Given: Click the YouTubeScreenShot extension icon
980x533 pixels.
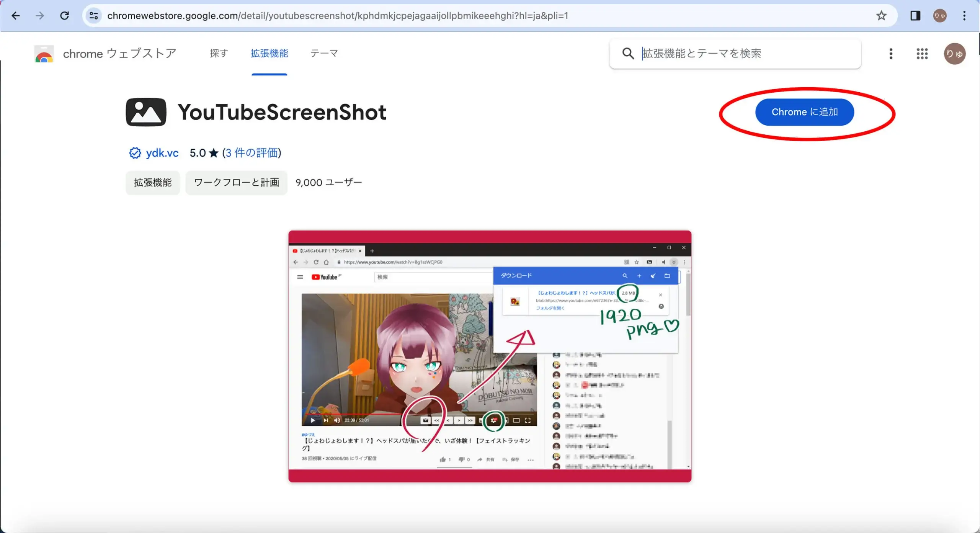Looking at the screenshot, I should pyautogui.click(x=146, y=112).
